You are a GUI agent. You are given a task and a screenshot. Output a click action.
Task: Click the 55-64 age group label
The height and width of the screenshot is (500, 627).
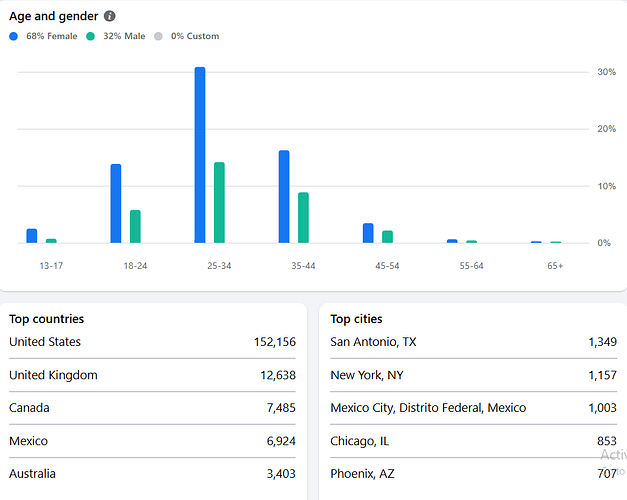[471, 265]
